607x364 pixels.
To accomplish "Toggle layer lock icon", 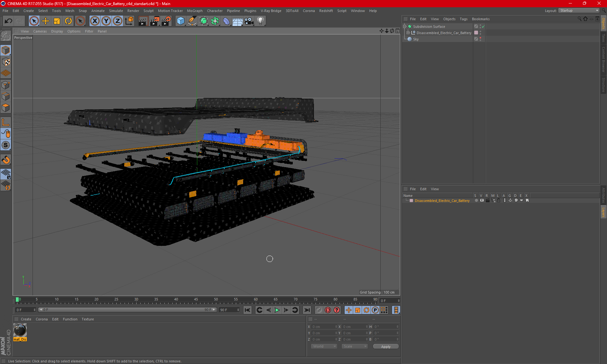I will coord(499,200).
